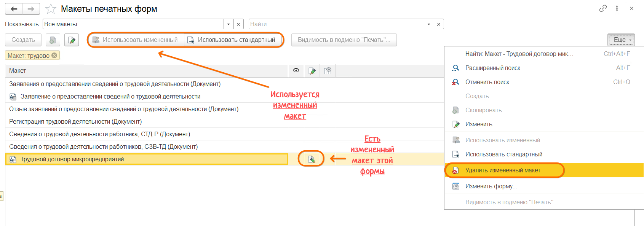644x226 pixels.
Task: Select 'Найти: Макет - Трудовой договор' menu item
Action: (544, 54)
